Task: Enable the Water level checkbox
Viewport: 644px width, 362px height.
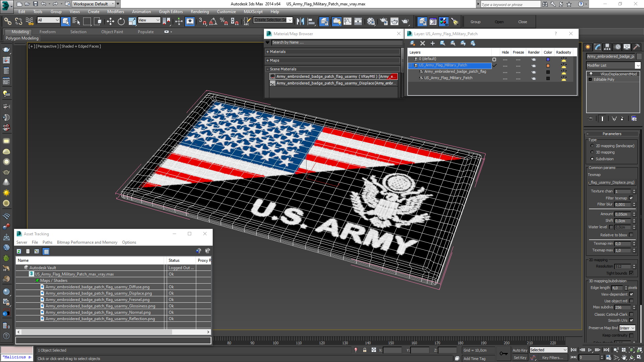Action: click(x=611, y=227)
